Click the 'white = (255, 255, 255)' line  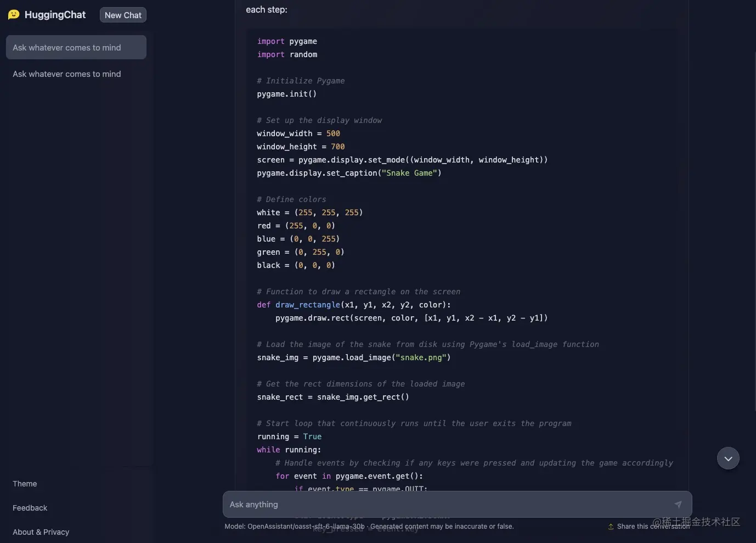point(310,212)
